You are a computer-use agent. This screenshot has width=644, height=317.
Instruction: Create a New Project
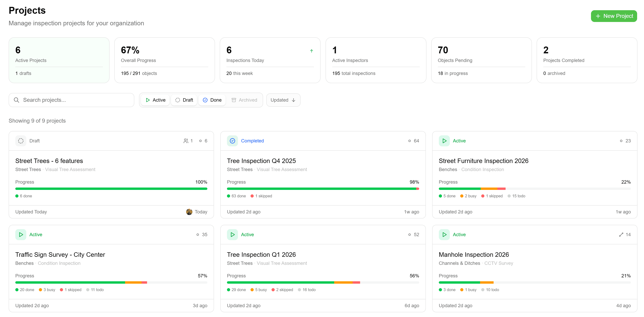[x=614, y=16]
